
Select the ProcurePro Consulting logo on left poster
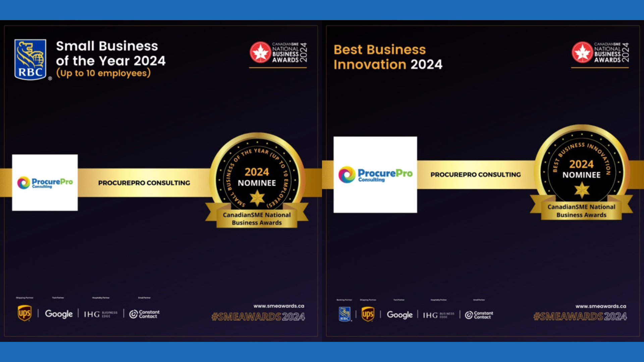pyautogui.click(x=45, y=183)
